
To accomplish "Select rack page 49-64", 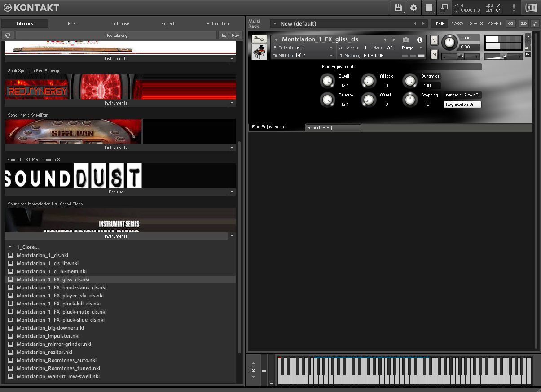I will pyautogui.click(x=495, y=23).
